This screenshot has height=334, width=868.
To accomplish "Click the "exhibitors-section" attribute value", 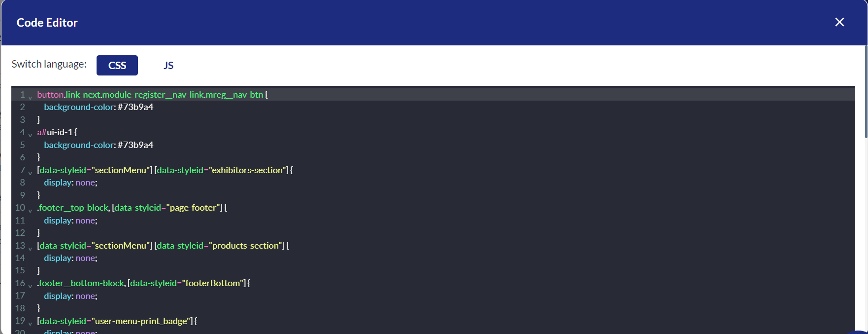I will pyautogui.click(x=248, y=170).
